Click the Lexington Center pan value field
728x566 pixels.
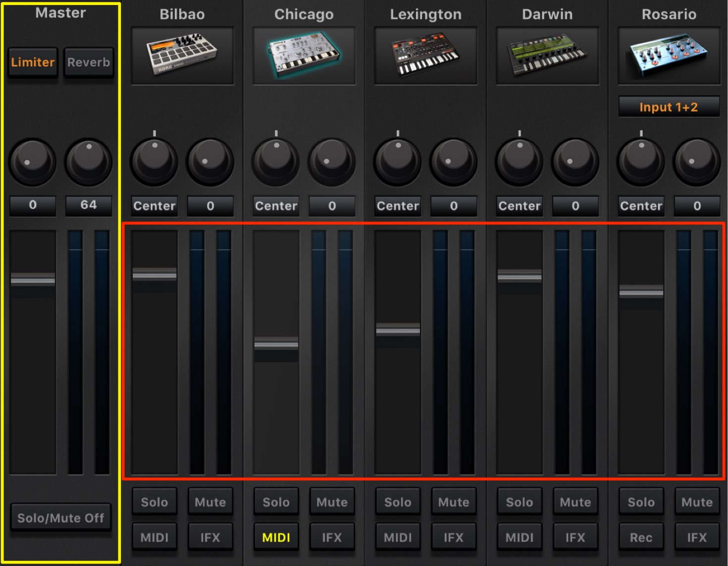398,206
